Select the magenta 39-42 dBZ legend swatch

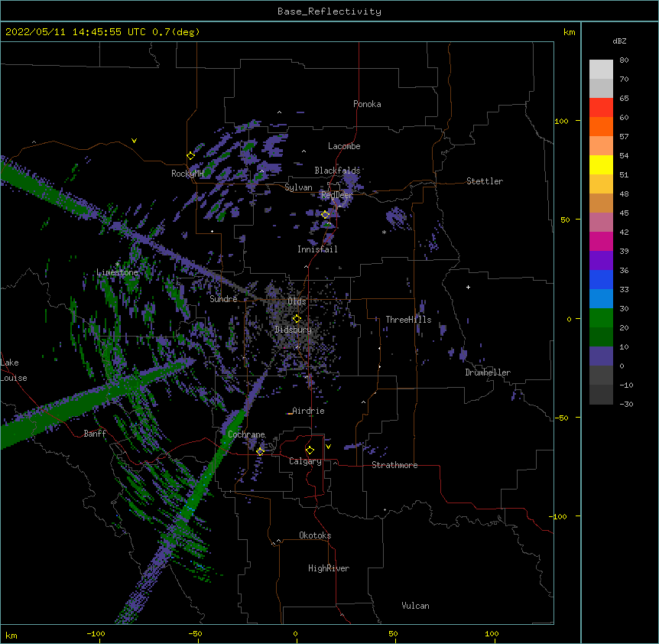(x=601, y=241)
